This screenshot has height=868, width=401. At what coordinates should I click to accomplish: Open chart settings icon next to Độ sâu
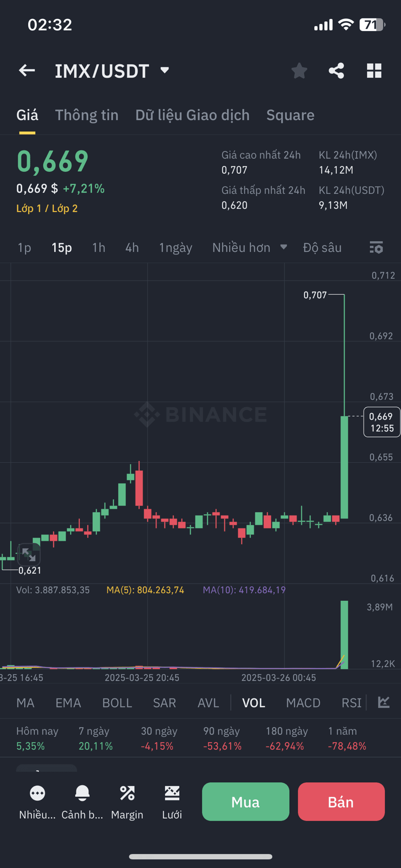coord(376,247)
